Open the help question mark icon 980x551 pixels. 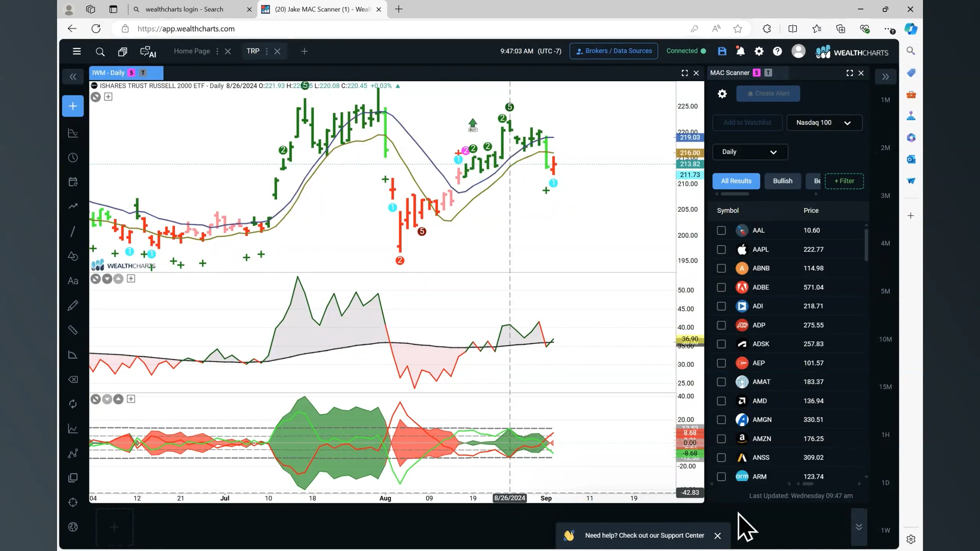coord(777,51)
